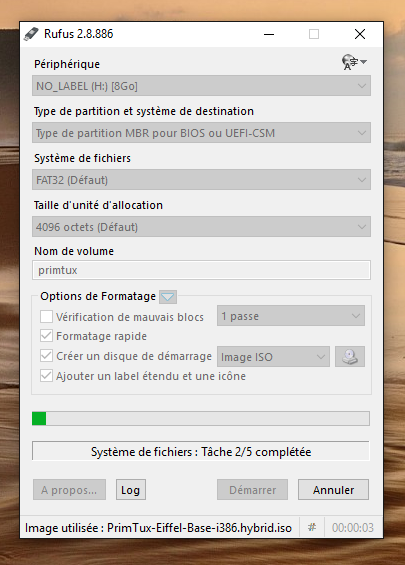Click the Taille d'unité d'allocation label
The height and width of the screenshot is (565, 405).
98,205
